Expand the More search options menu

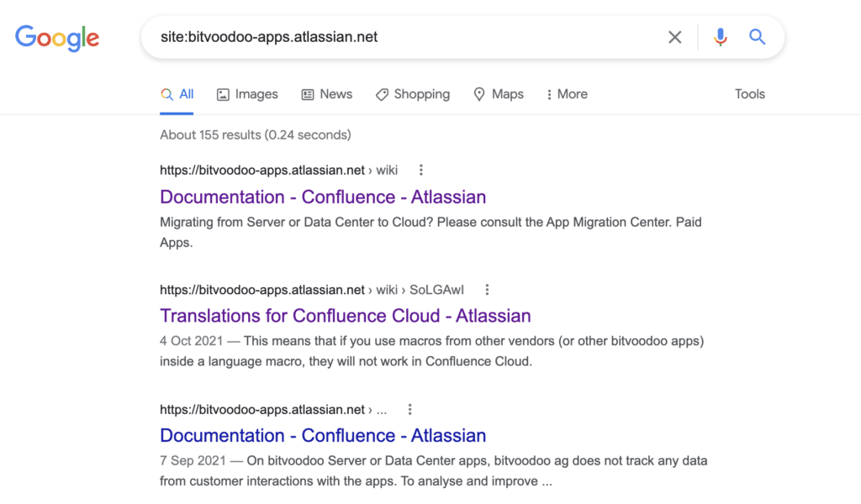point(567,94)
